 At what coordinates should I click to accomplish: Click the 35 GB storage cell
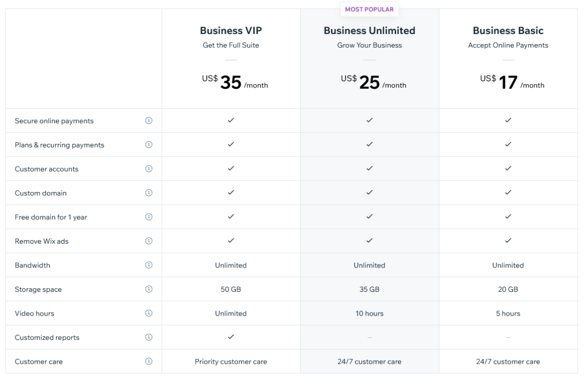(369, 289)
